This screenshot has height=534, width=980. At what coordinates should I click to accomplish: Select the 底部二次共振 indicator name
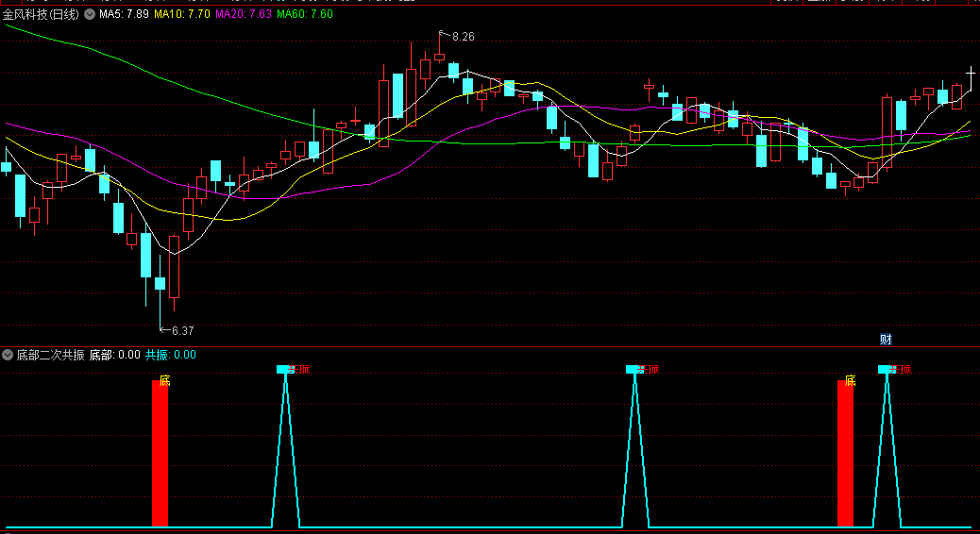(50, 355)
